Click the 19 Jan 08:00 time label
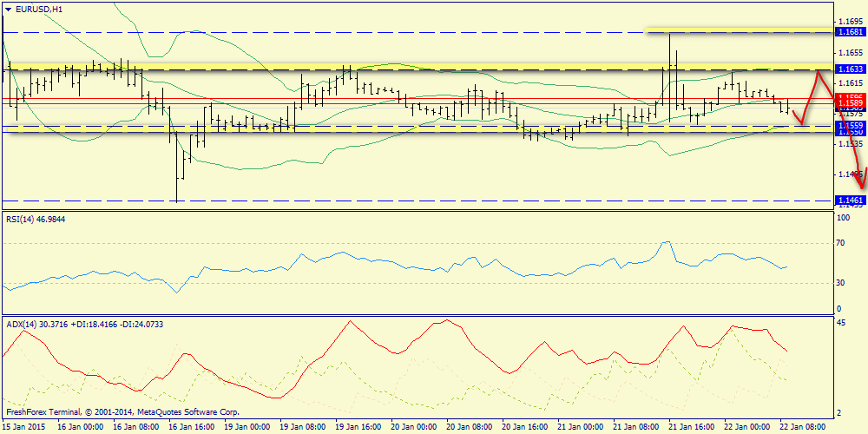 tap(302, 427)
